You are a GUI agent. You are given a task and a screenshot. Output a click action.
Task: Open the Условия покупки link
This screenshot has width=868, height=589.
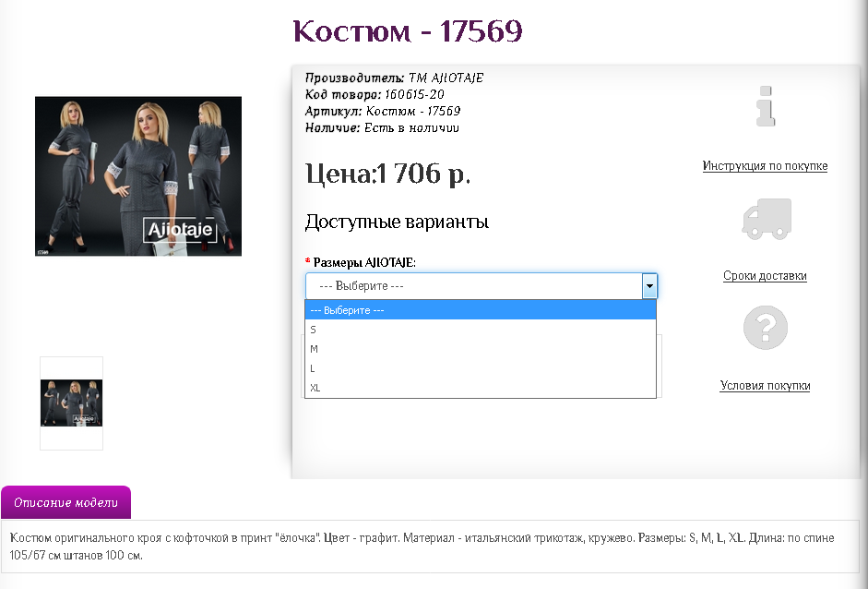point(765,385)
